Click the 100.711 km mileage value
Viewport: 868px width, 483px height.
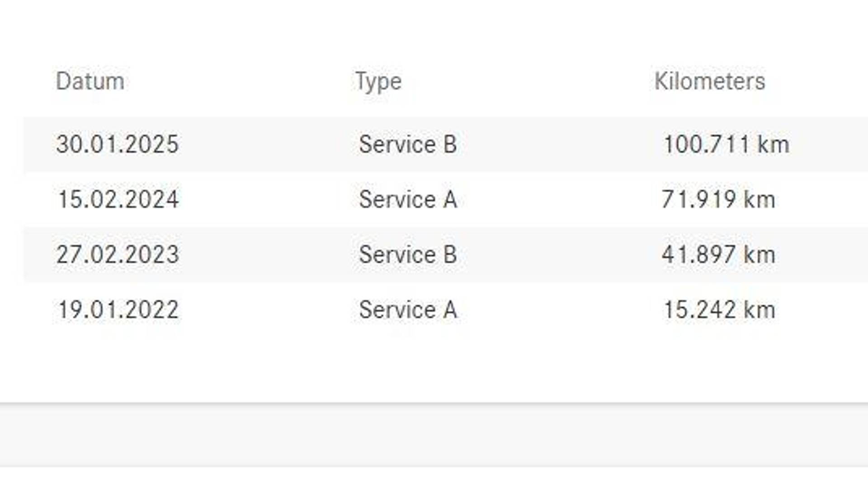(726, 145)
